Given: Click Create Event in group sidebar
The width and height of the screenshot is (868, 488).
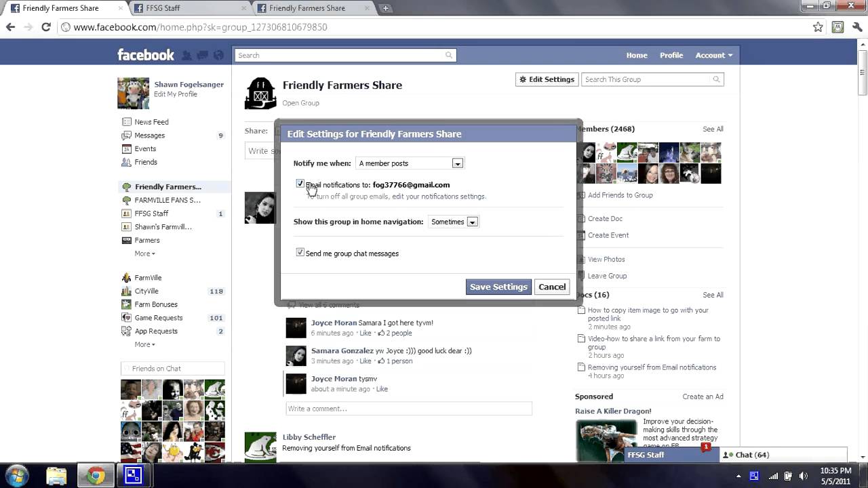Looking at the screenshot, I should click(608, 235).
